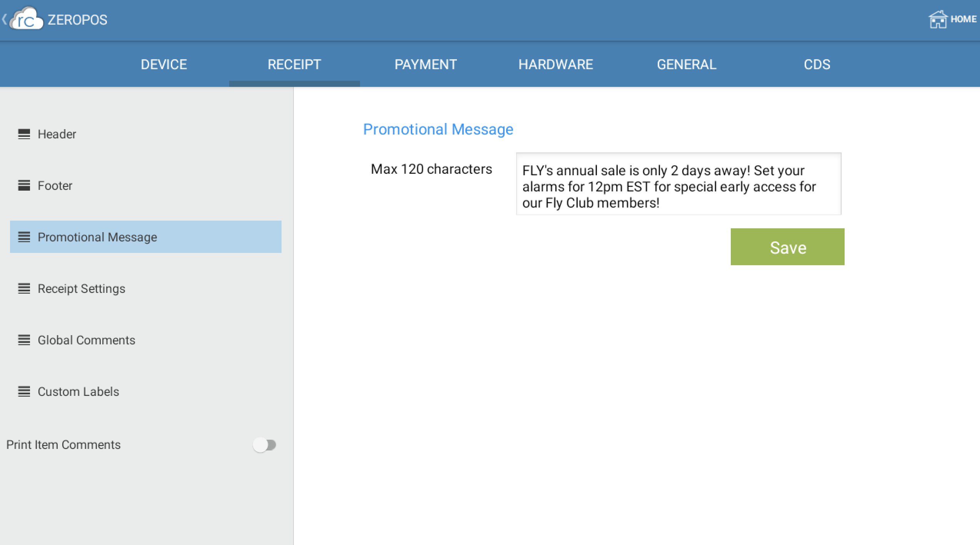The height and width of the screenshot is (545, 980).
Task: Click the ZEROPOS title text
Action: (x=77, y=20)
